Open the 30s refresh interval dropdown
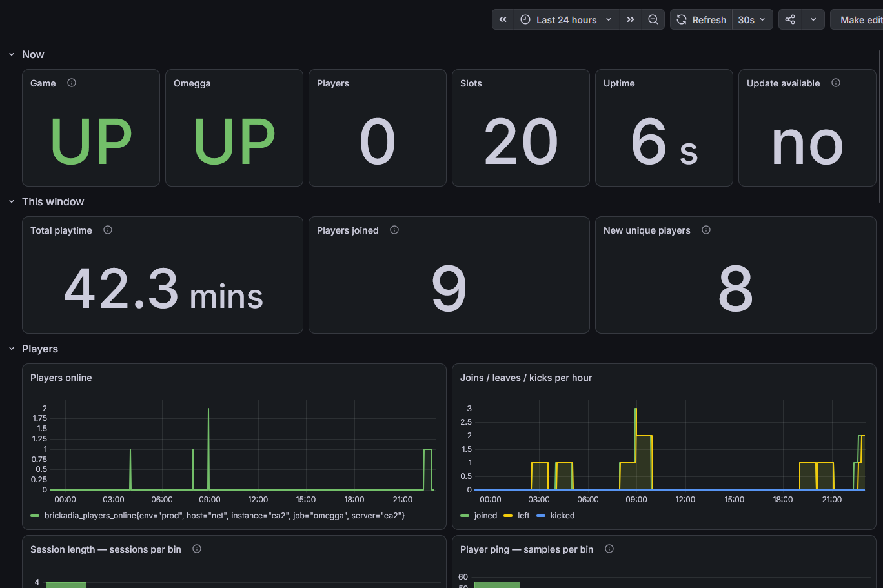Image resolution: width=883 pixels, height=588 pixels. 752,19
